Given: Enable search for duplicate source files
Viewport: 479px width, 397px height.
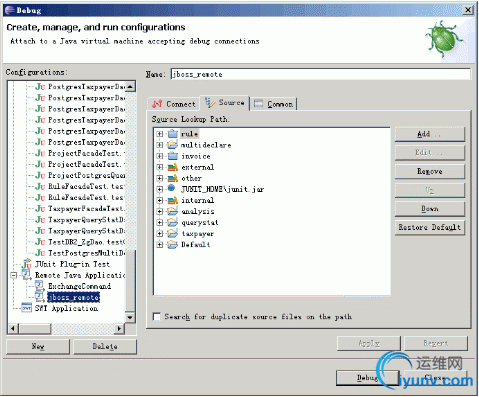Looking at the screenshot, I should [x=157, y=316].
